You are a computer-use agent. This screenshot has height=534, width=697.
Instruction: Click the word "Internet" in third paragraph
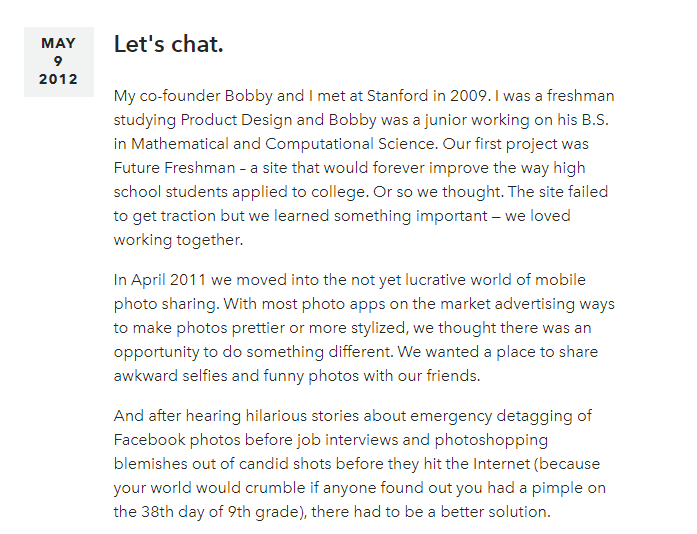(501, 464)
